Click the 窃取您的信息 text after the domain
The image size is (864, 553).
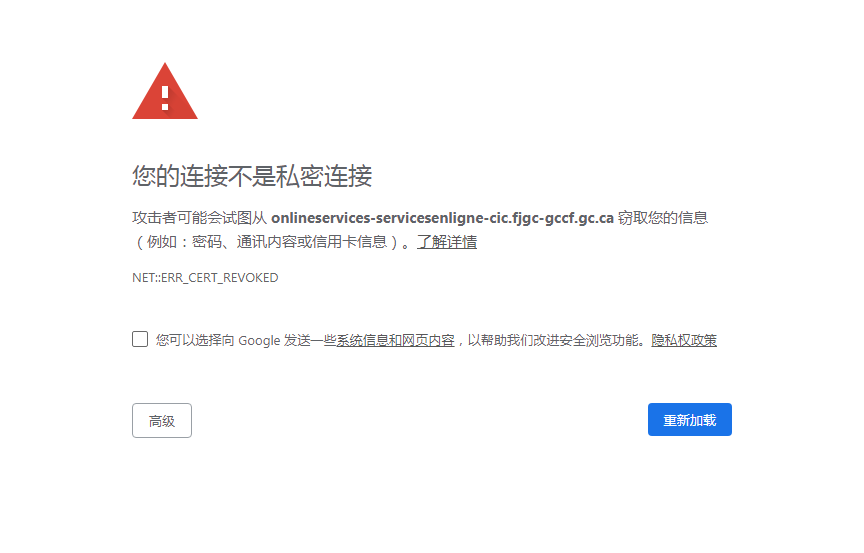tap(662, 218)
